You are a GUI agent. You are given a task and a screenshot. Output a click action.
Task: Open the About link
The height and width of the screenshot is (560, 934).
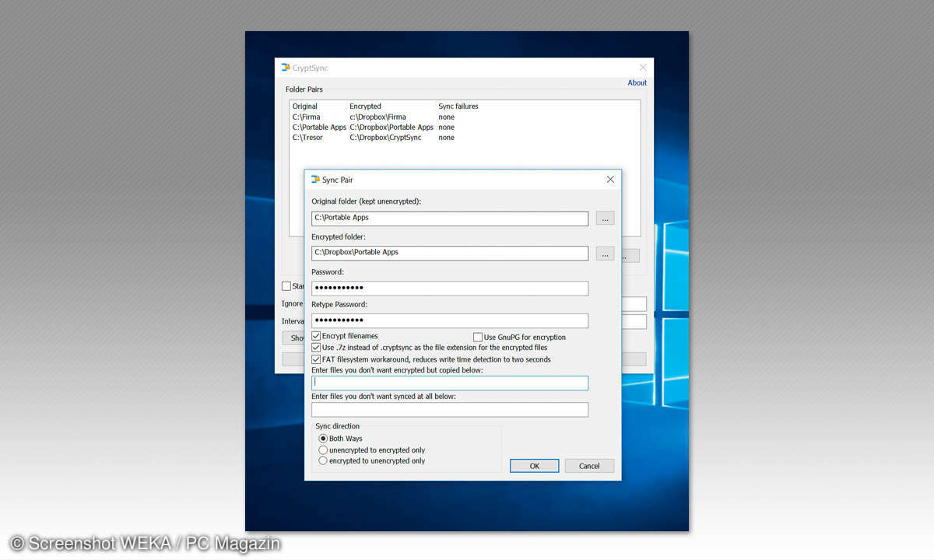pyautogui.click(x=637, y=82)
